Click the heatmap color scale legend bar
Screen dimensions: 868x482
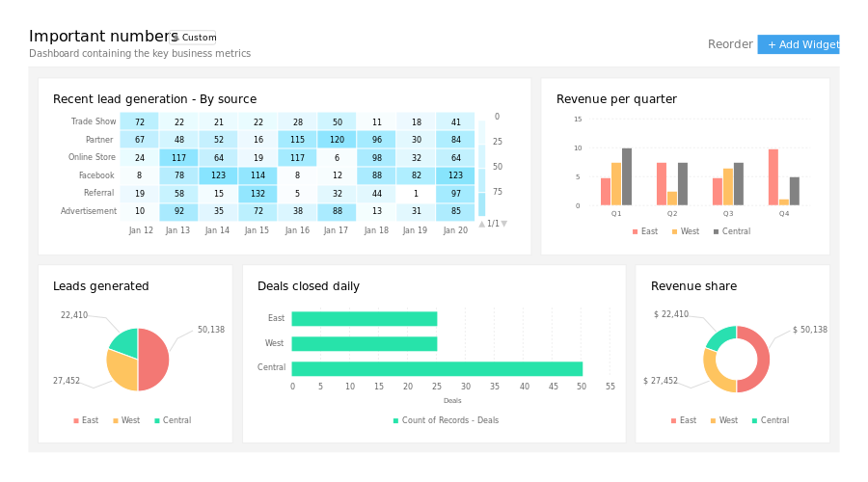click(482, 166)
